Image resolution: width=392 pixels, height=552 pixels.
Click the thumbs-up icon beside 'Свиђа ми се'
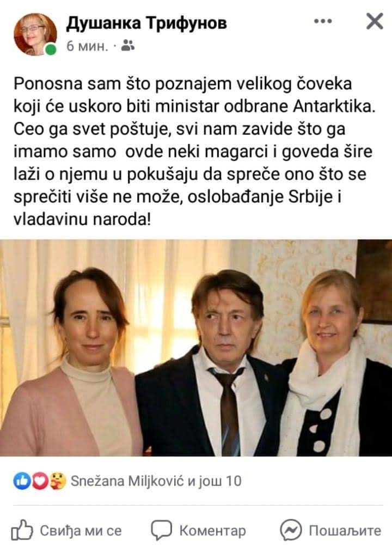click(x=22, y=530)
